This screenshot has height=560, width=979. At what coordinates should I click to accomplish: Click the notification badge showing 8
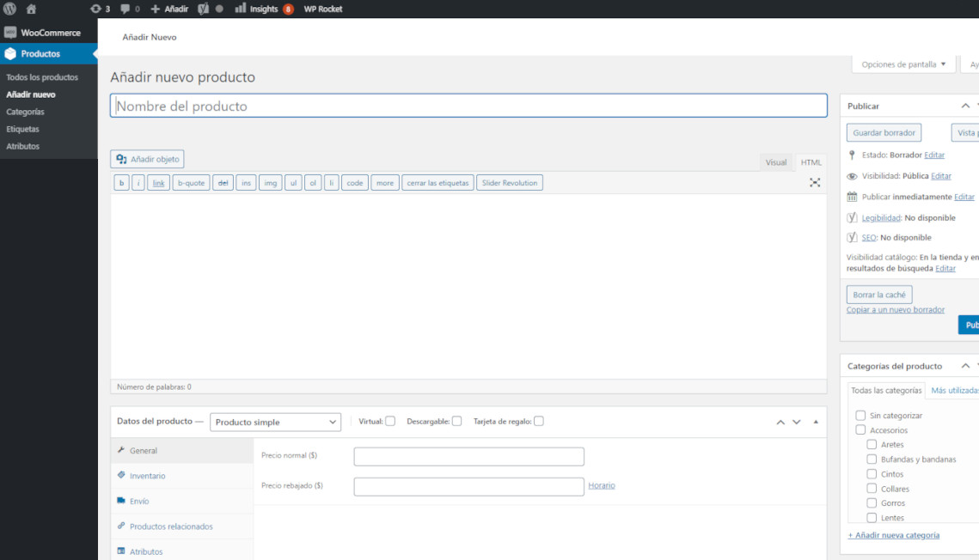(x=288, y=9)
